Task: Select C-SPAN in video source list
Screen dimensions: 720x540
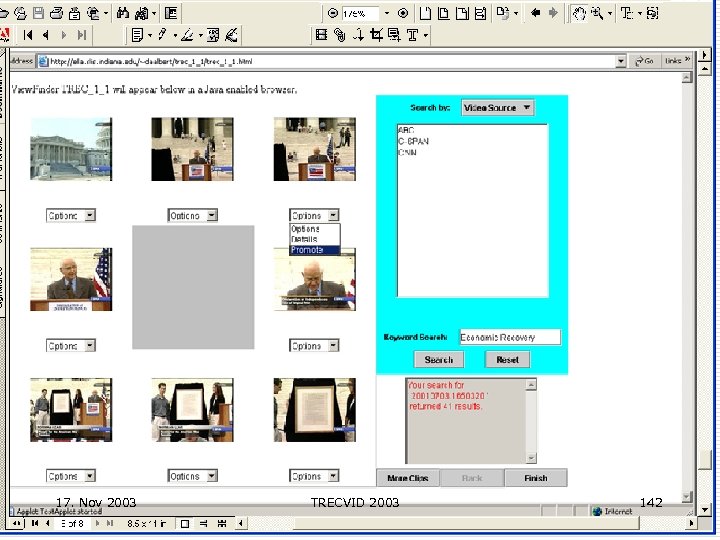Action: pos(413,141)
